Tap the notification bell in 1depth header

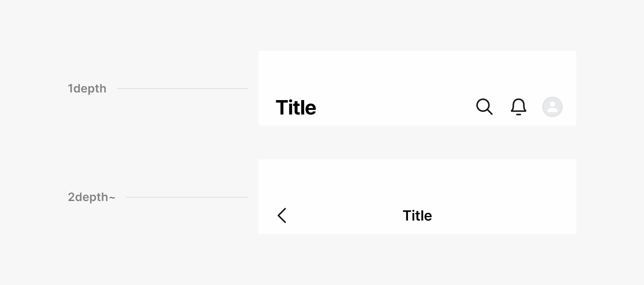(518, 107)
